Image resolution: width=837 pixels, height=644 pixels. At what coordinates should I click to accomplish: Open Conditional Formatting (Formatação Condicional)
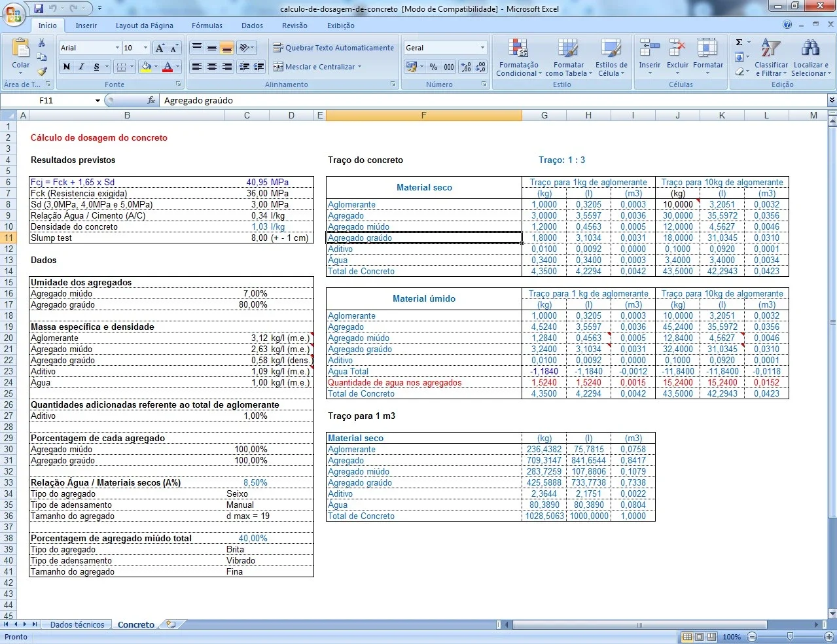point(519,58)
